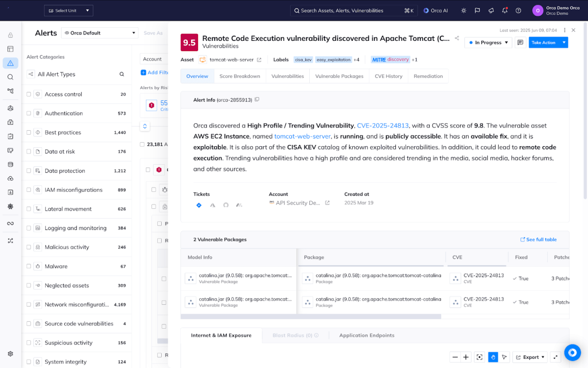Select the hand pan tool
The image size is (588, 368).
(x=493, y=357)
